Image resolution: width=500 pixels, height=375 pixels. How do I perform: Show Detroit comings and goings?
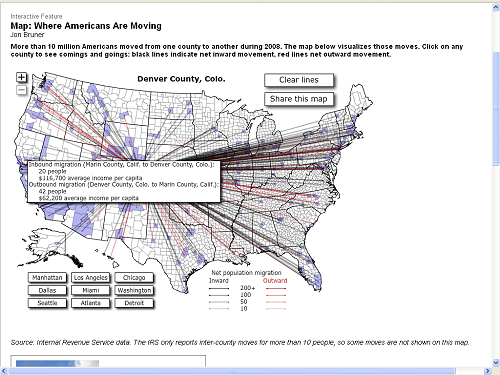pyautogui.click(x=134, y=303)
